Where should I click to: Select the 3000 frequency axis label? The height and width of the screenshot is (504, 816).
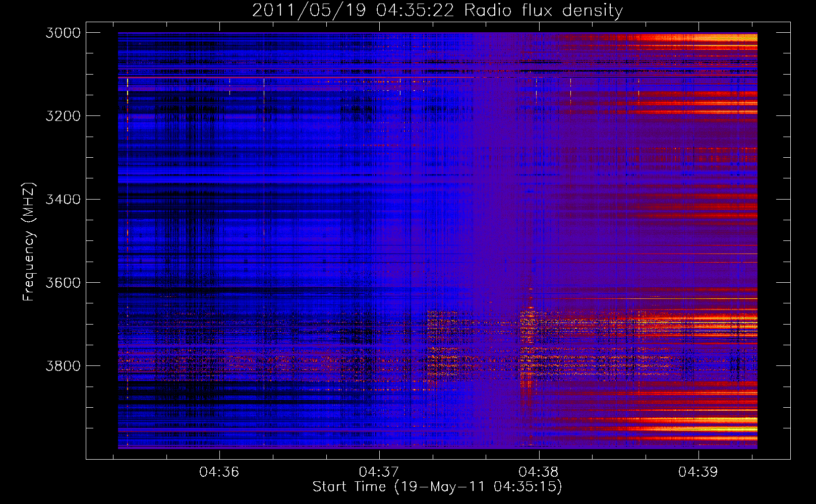tap(63, 33)
